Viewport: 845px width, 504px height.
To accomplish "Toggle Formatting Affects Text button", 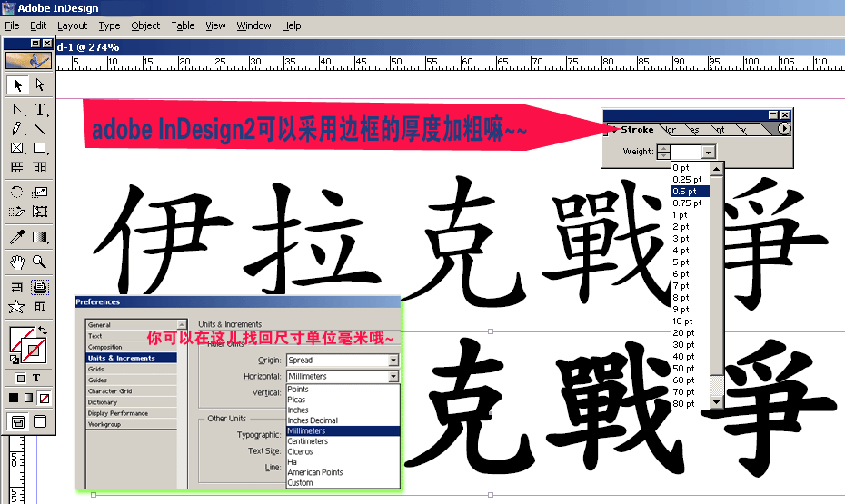I will (x=36, y=378).
